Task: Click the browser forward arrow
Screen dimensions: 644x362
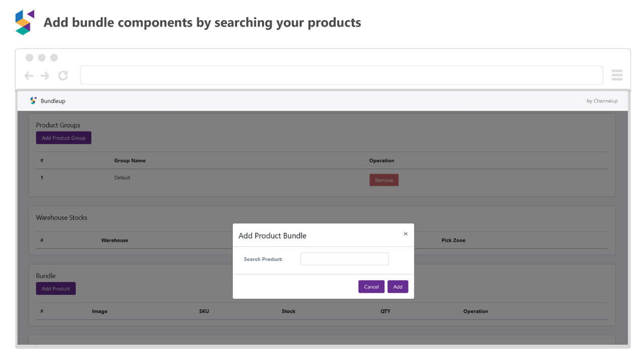Action: click(x=45, y=75)
